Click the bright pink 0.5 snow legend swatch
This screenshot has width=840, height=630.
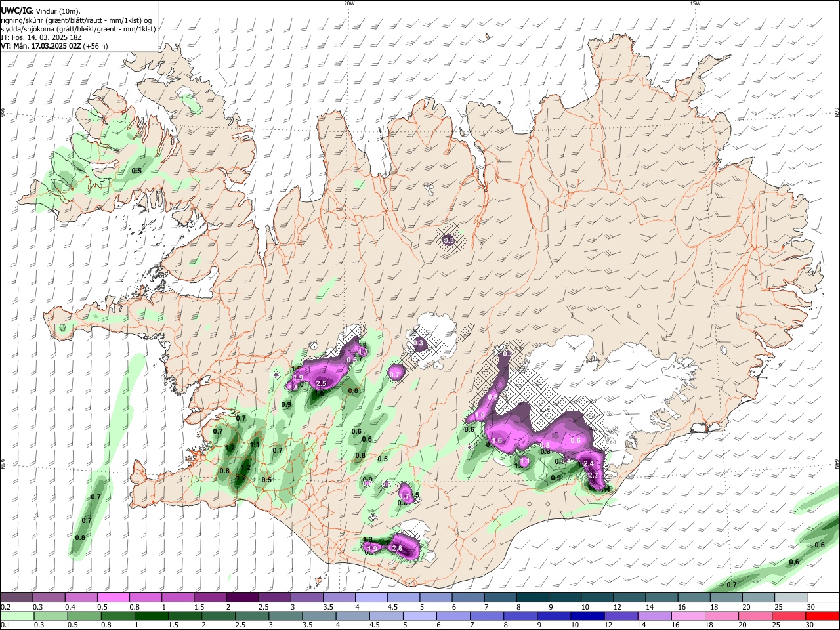113,598
